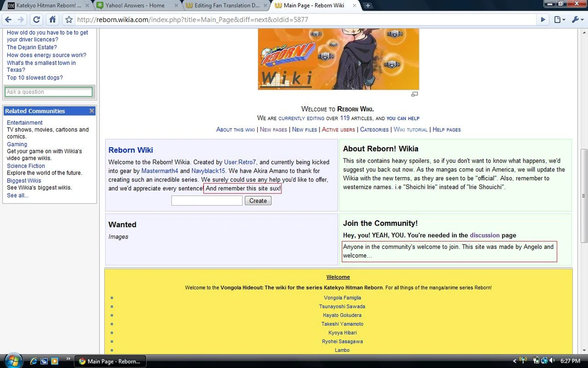Open the Active users link

pyautogui.click(x=339, y=130)
